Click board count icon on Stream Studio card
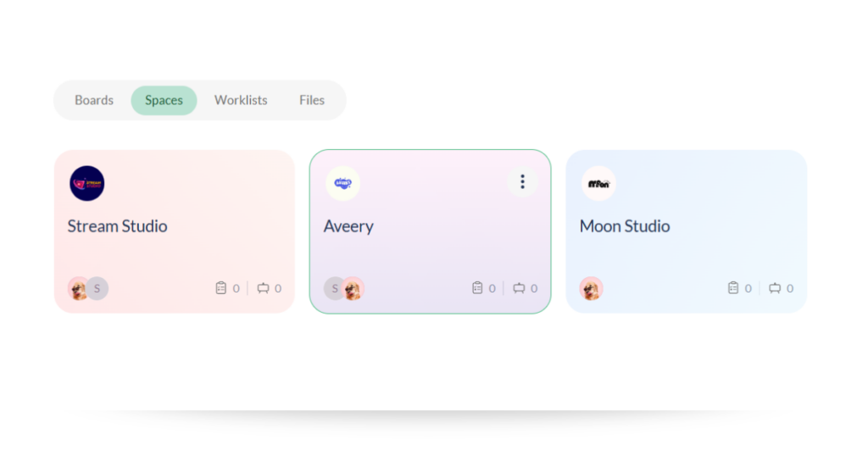 point(263,288)
